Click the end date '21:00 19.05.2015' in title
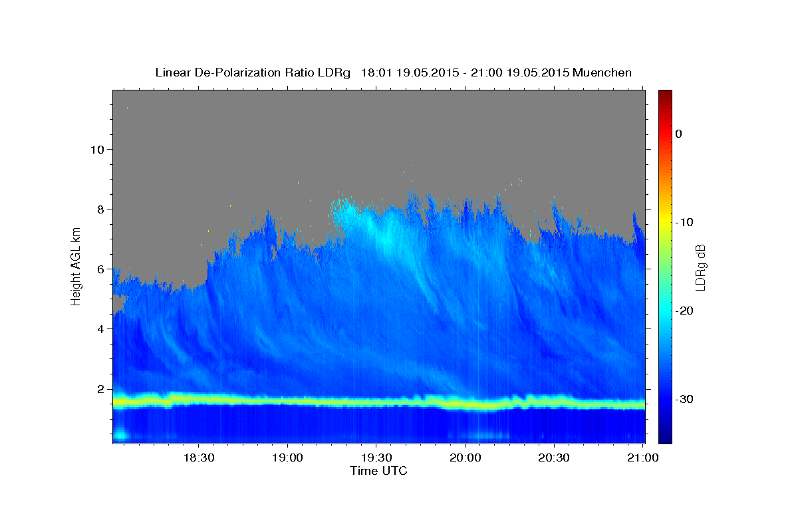 coord(519,72)
